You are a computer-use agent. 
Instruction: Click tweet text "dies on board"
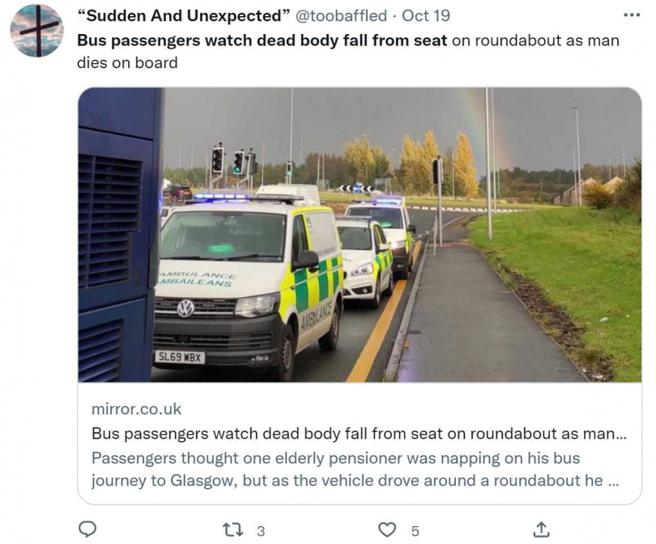127,63
